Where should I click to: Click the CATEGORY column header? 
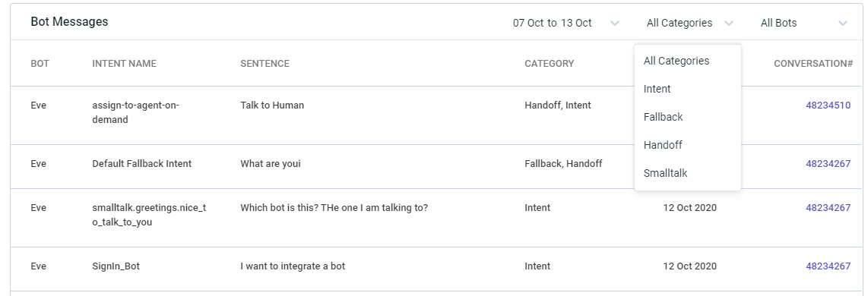549,64
